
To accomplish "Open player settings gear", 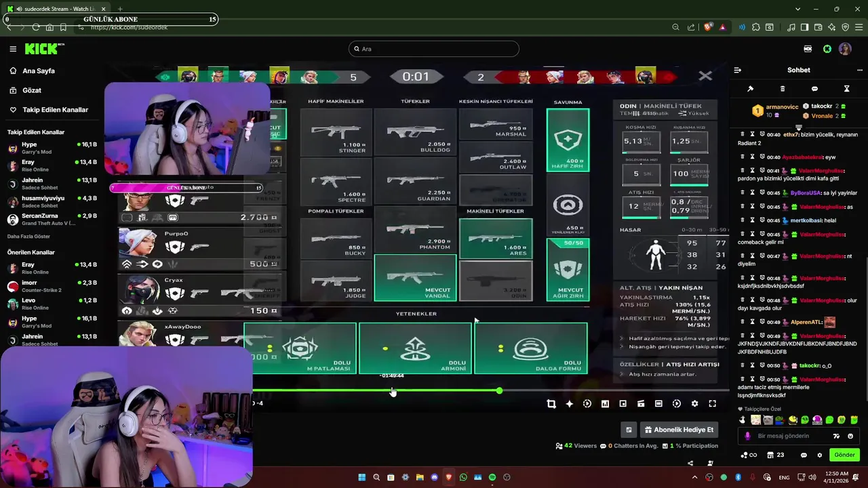I will [694, 404].
